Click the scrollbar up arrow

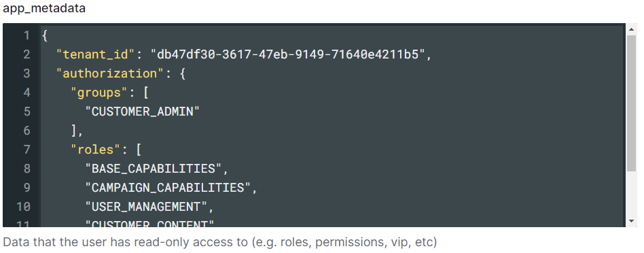pyautogui.click(x=631, y=29)
